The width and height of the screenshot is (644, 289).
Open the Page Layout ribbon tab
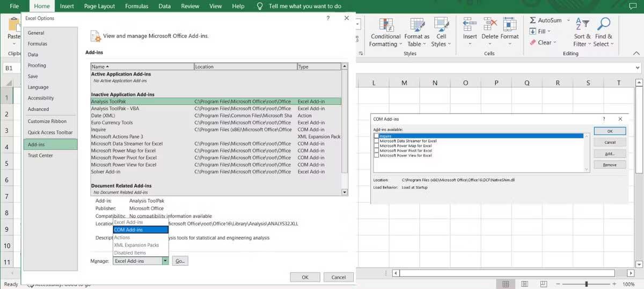pos(99,6)
